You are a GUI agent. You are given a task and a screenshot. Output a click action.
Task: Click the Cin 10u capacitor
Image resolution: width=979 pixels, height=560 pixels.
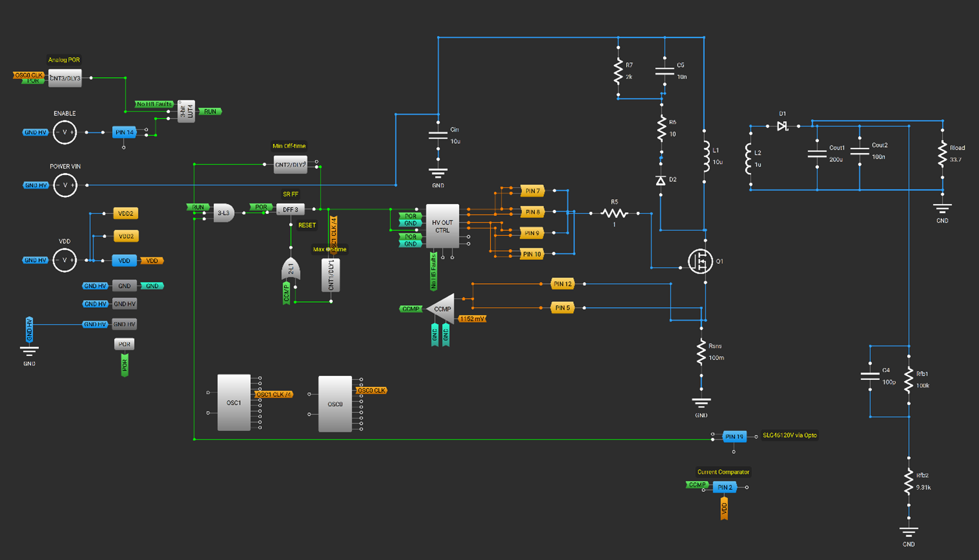[x=438, y=136]
